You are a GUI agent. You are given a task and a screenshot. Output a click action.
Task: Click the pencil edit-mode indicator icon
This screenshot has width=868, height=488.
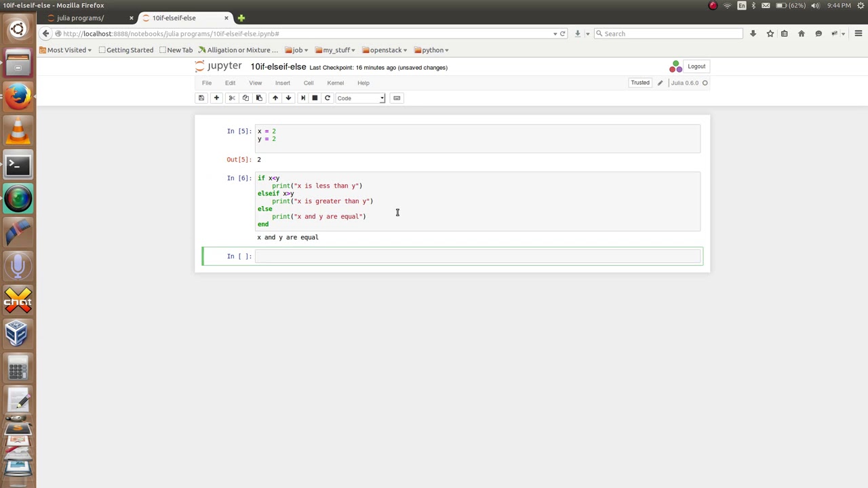660,83
